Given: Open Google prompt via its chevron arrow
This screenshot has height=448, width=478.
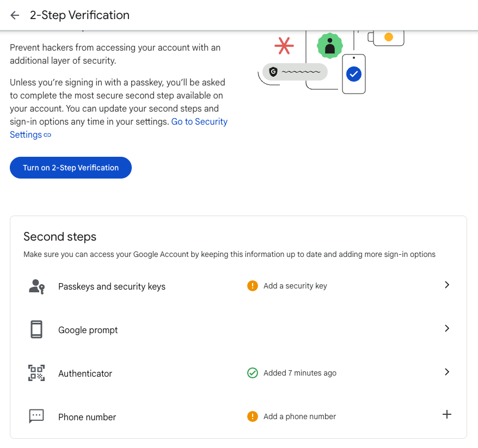Looking at the screenshot, I should pyautogui.click(x=447, y=328).
